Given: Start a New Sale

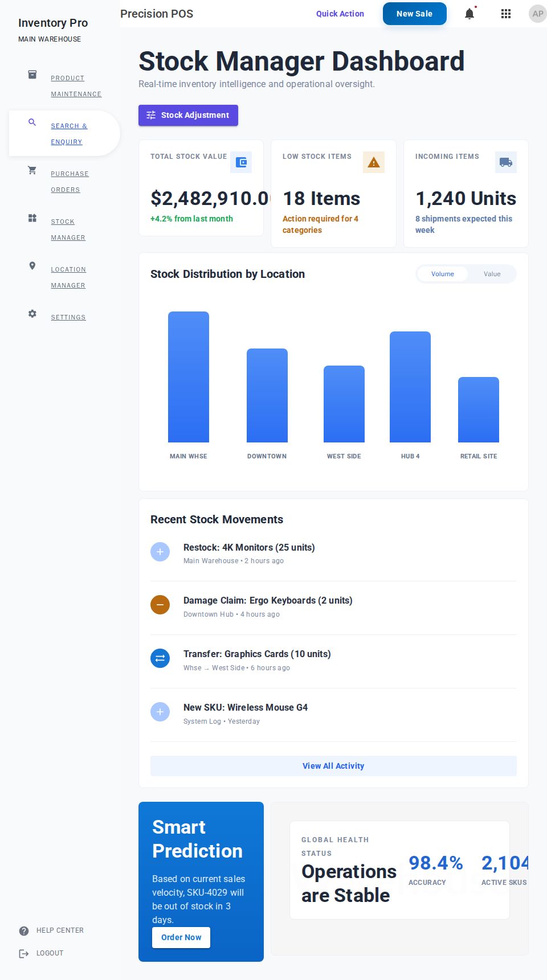Looking at the screenshot, I should [415, 14].
